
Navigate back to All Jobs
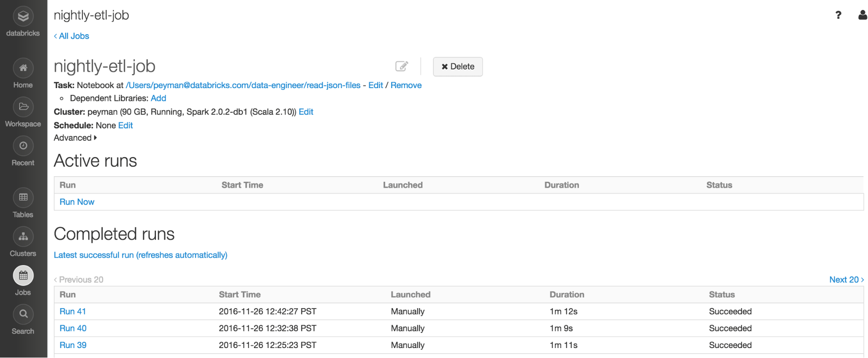pos(72,36)
